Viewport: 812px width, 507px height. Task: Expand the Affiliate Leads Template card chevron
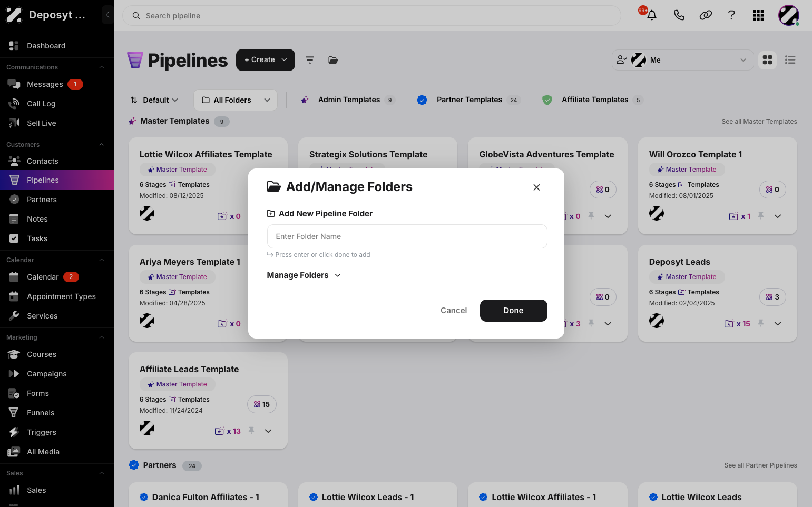[268, 431]
